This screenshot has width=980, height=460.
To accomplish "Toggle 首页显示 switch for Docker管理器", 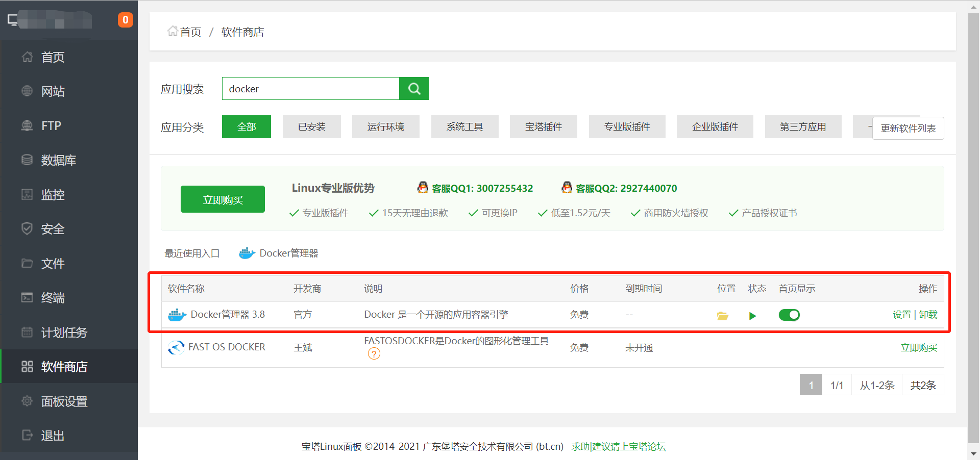I will (x=789, y=315).
